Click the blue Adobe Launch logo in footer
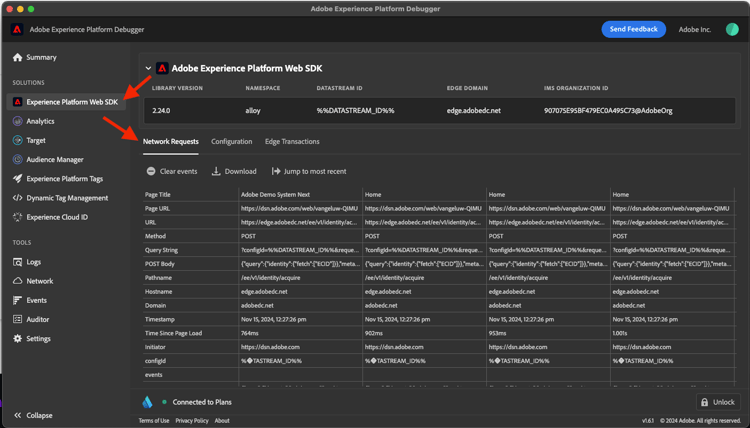750x428 pixels. 147,402
